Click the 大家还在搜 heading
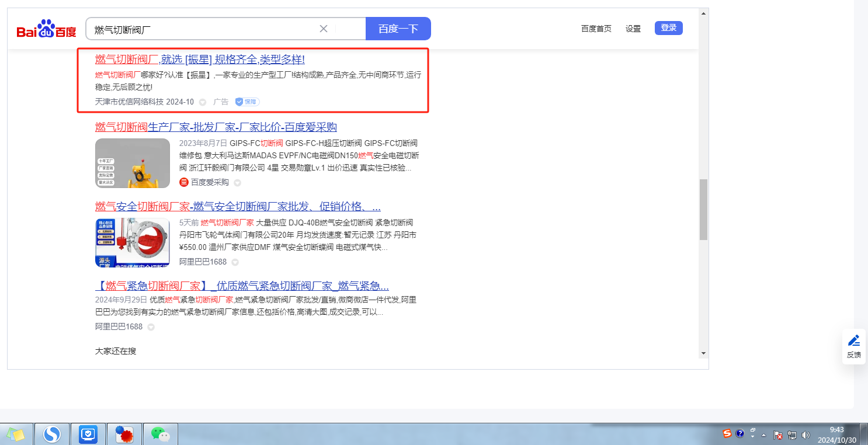Viewport: 868px width, 445px height. click(116, 351)
